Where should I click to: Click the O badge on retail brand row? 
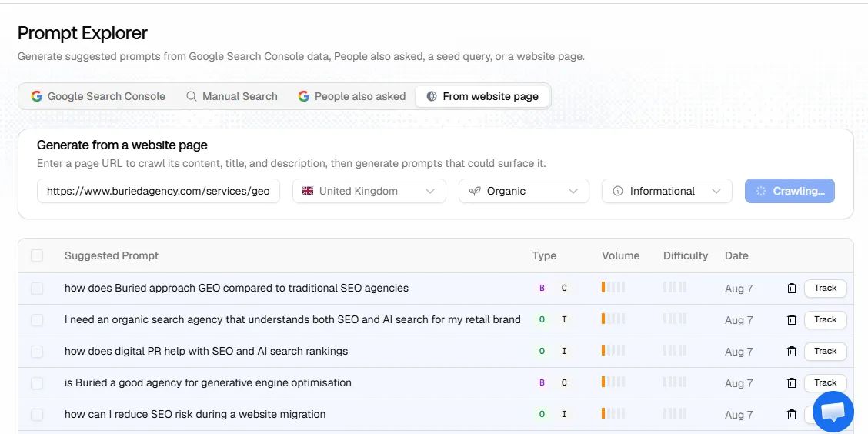pyautogui.click(x=542, y=320)
